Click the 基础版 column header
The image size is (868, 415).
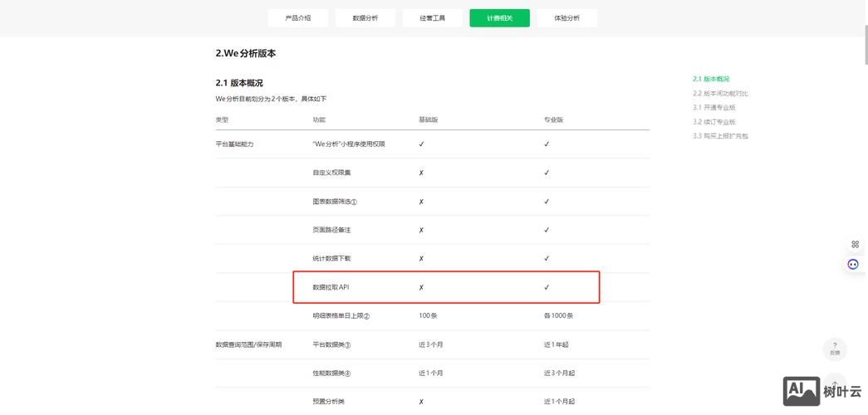tap(429, 120)
